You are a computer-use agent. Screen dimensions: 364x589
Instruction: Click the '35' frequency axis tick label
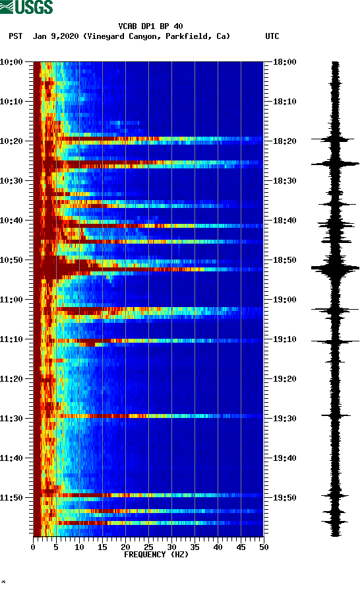pos(195,547)
